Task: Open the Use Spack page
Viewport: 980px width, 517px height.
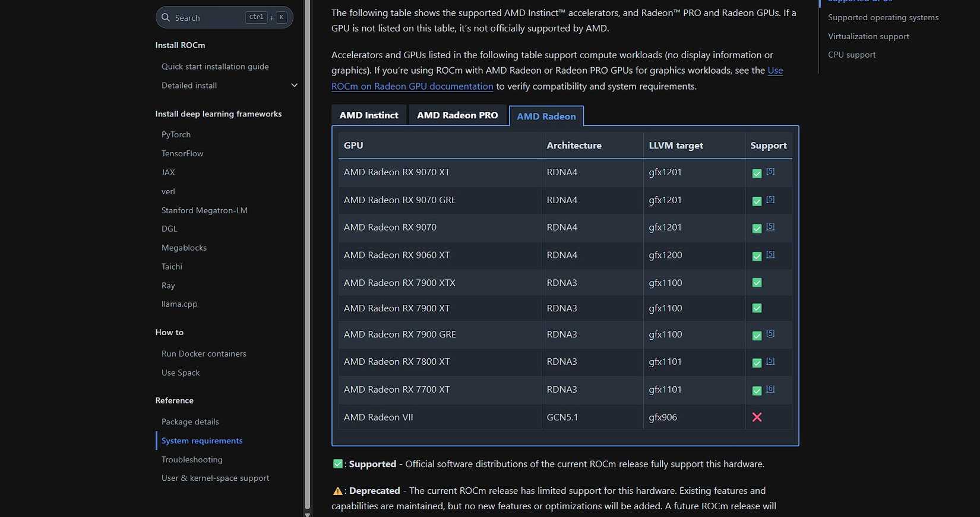Action: (x=181, y=373)
